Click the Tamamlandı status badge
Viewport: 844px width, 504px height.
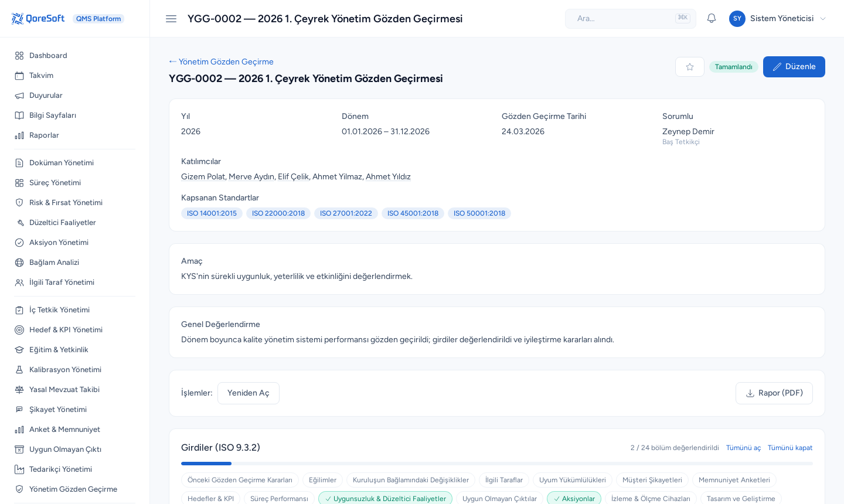coord(734,67)
